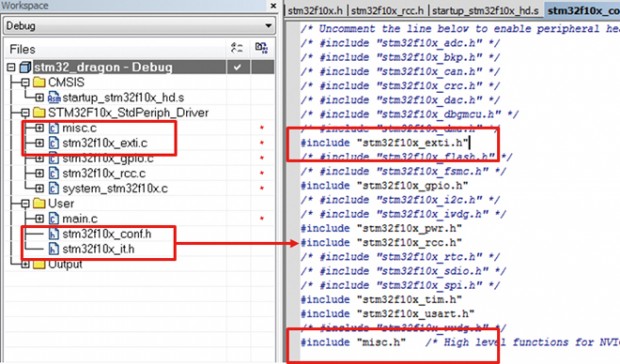Screen dimensions: 620x364
Task: Expand the misc.c node
Action: pos(39,128)
